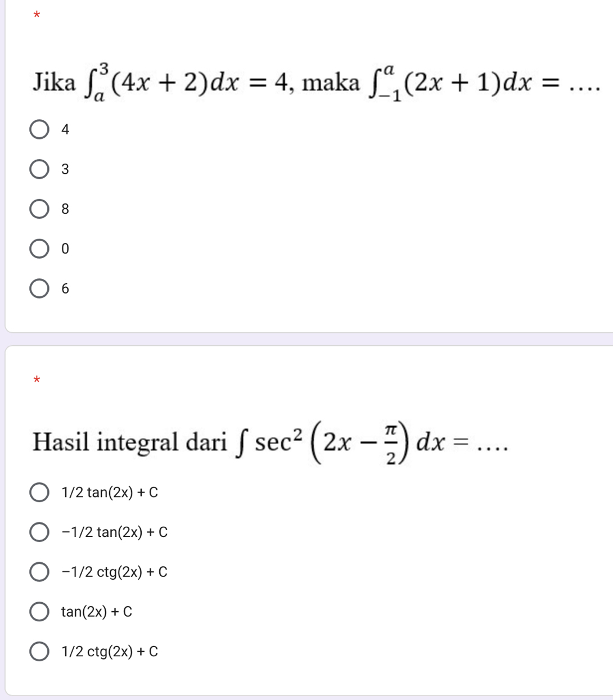Click the word Jika in the first question
Viewport: 613px width, 700px height.
coord(54,83)
